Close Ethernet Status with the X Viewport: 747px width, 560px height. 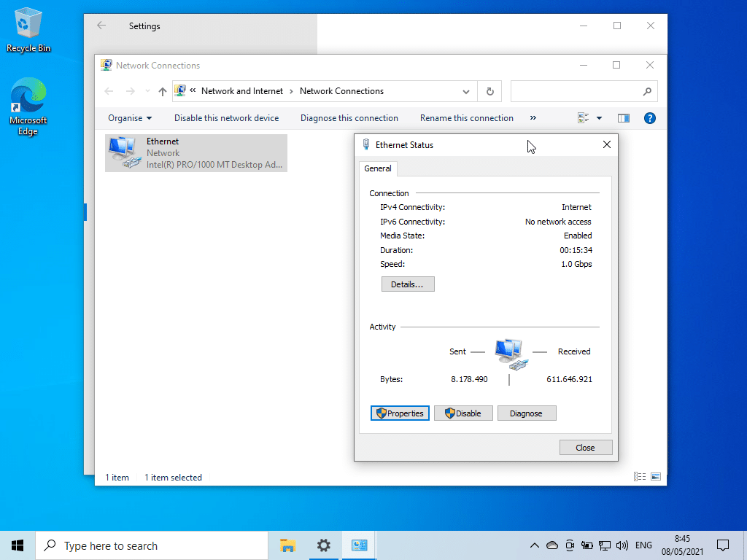tap(606, 145)
